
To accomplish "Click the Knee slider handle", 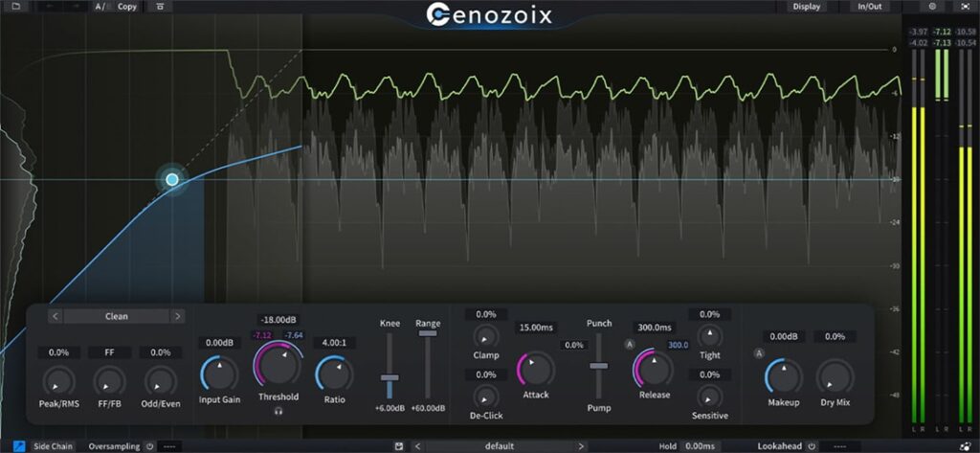I will 390,377.
